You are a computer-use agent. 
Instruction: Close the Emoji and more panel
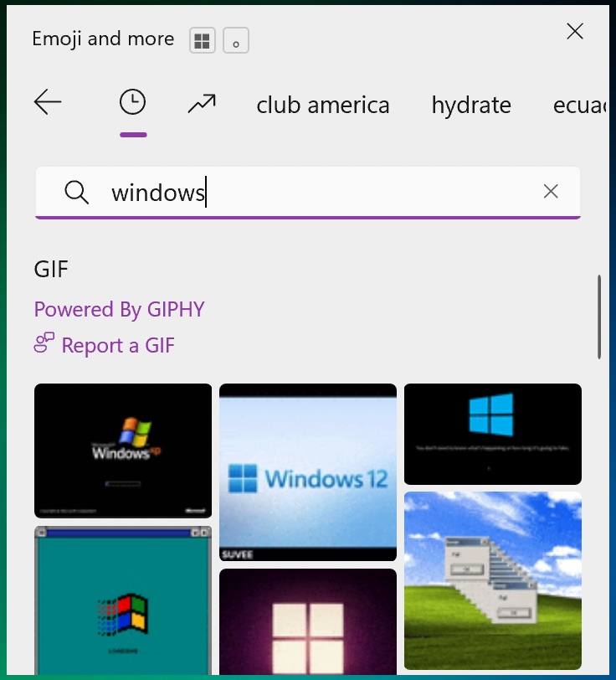[x=575, y=31]
